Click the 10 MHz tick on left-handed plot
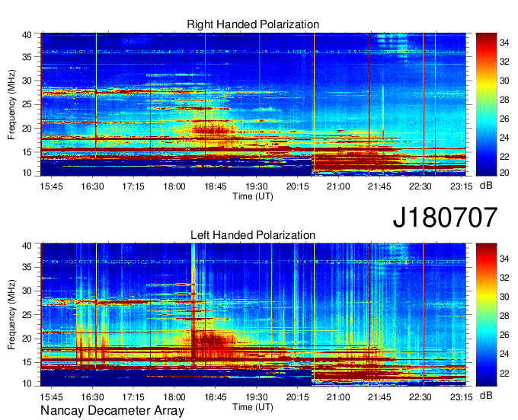518x420 pixels. tap(27, 383)
